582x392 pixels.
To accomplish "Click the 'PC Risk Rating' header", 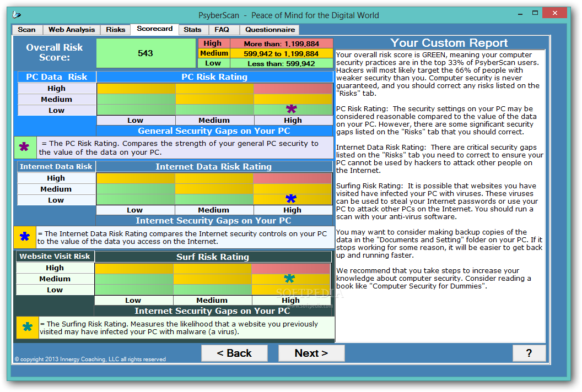I will (x=214, y=77).
